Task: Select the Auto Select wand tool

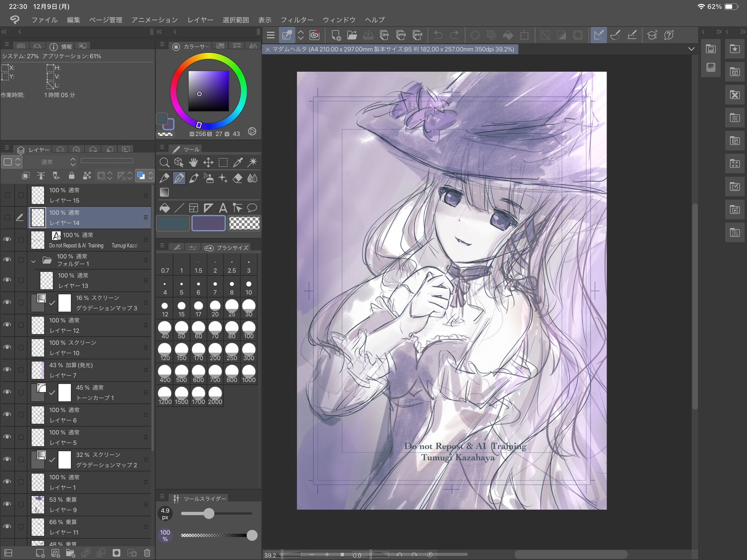Action: click(x=252, y=162)
